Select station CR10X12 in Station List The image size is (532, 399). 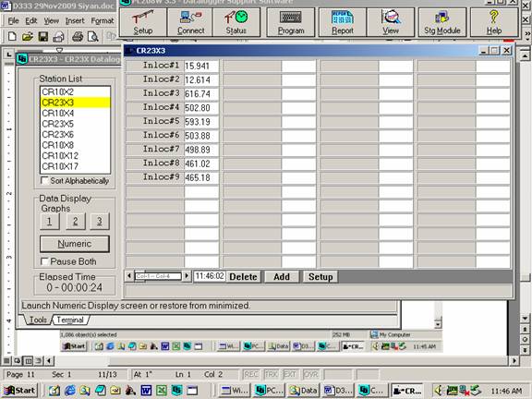[x=75, y=156]
